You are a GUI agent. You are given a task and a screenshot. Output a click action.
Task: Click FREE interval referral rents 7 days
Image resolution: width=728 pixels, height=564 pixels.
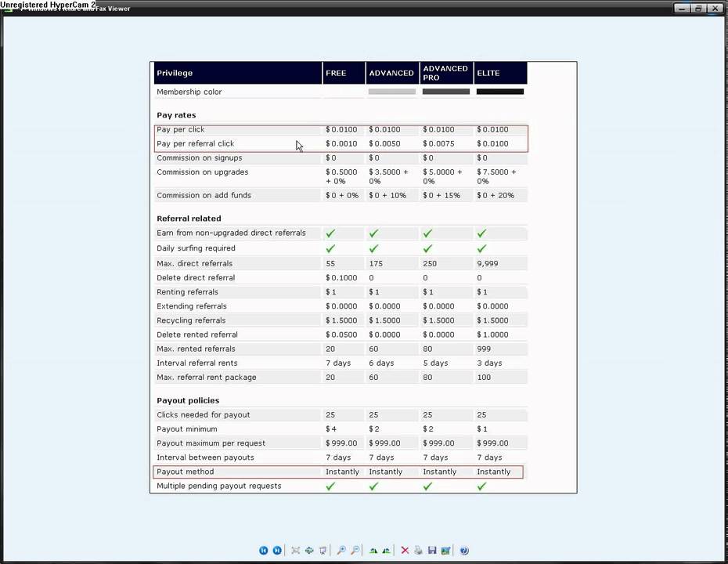(x=338, y=363)
